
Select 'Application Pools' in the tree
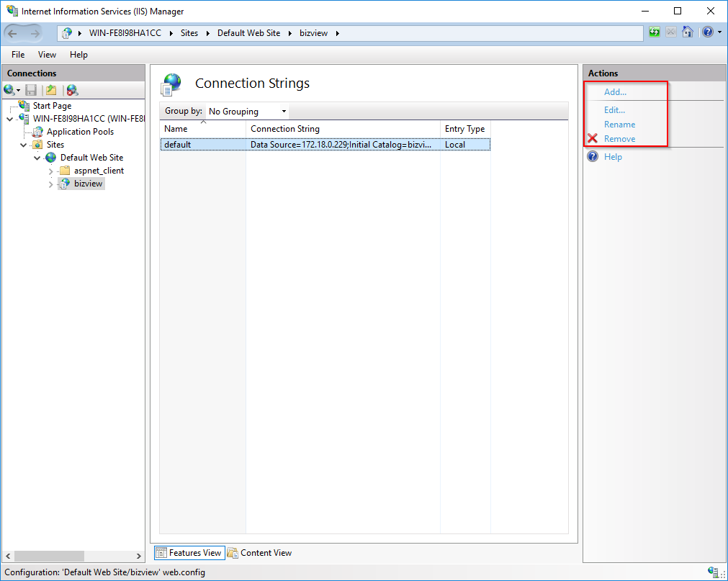click(x=81, y=132)
